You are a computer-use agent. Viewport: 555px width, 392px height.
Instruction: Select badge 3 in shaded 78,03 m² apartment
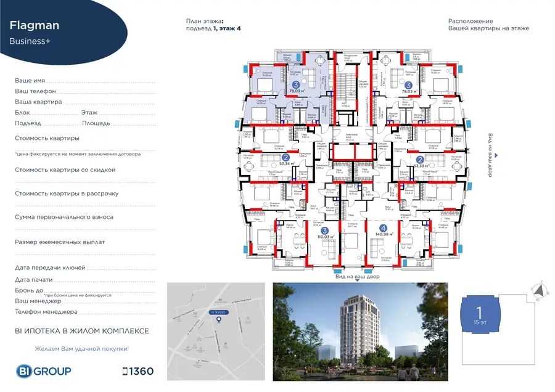point(295,84)
